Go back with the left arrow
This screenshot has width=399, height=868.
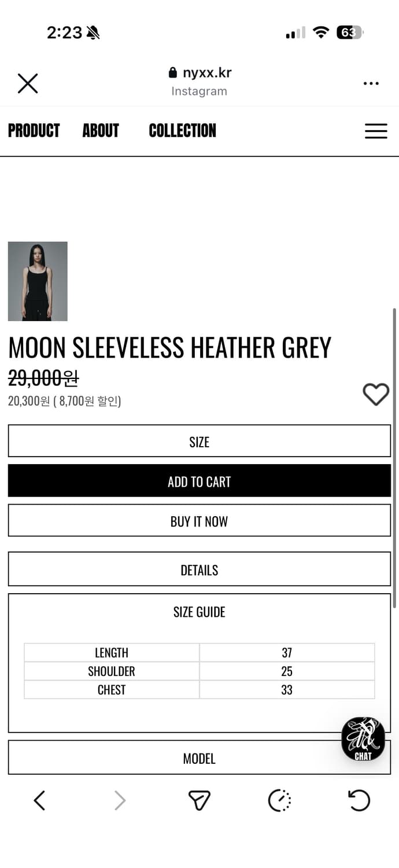pos(39,801)
